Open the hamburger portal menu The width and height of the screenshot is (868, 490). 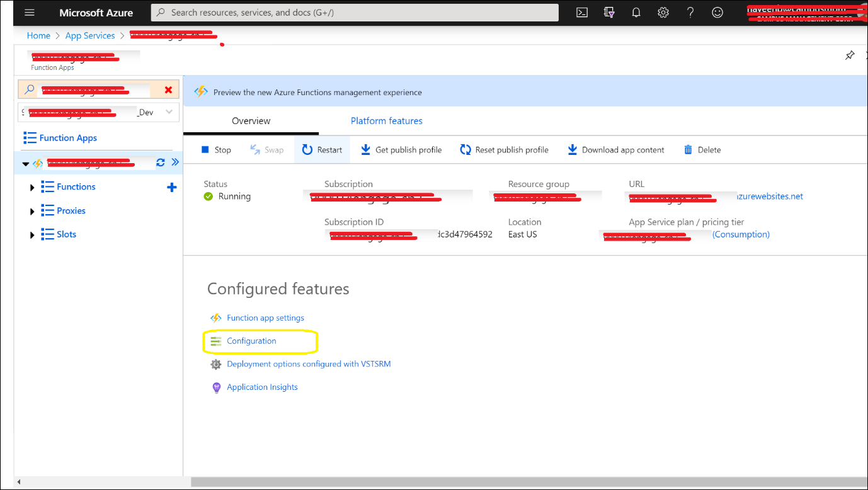[30, 13]
